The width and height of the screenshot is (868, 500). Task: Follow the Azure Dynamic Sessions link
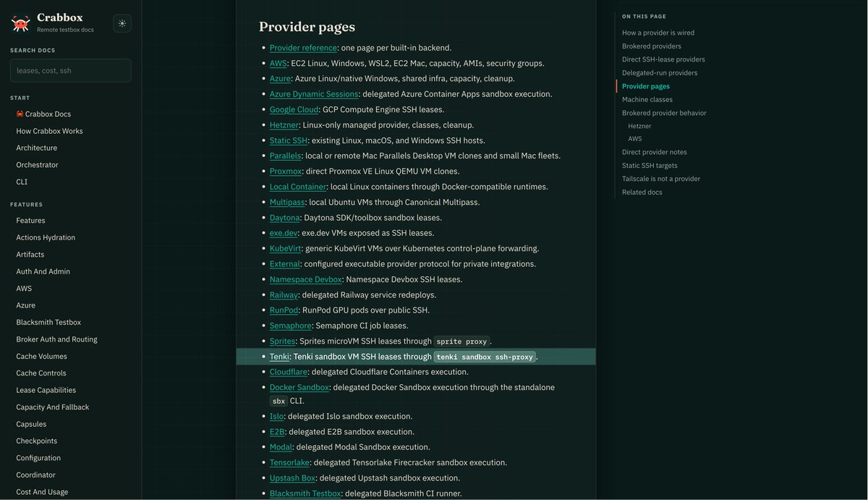click(314, 94)
